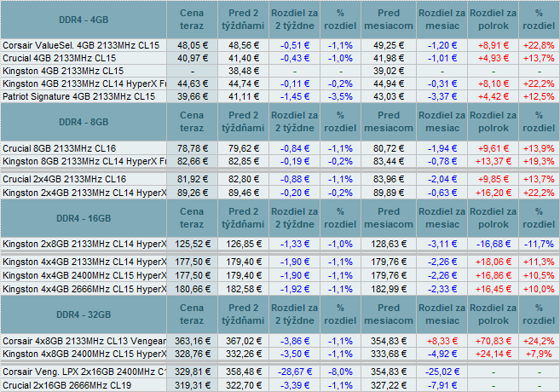Click the -3,5% percentage difference

click(x=340, y=97)
